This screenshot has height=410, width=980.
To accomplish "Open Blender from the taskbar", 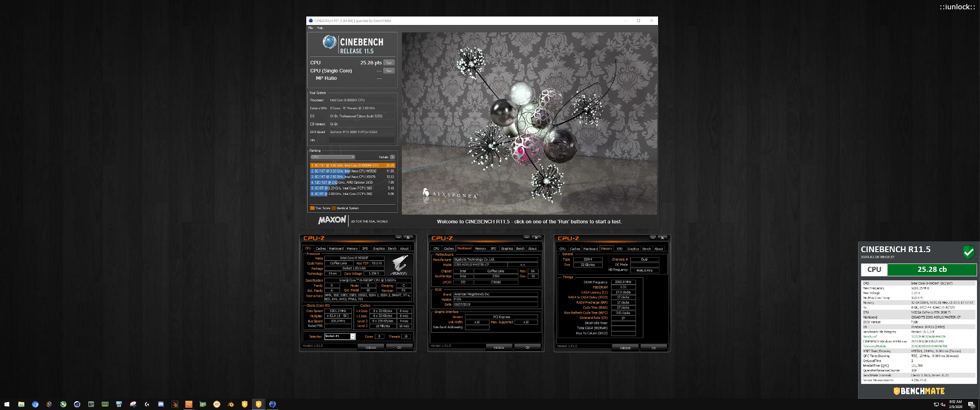I will pyautogui.click(x=231, y=404).
